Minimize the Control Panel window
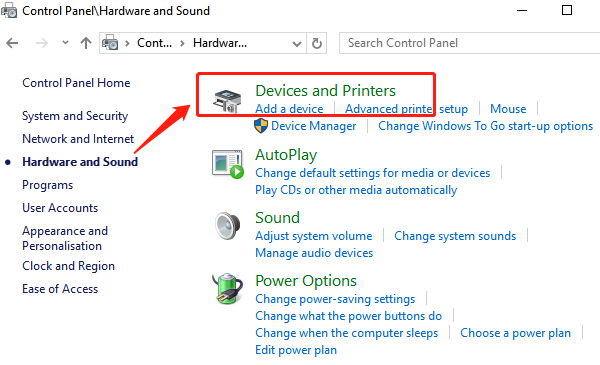600x365 pixels. tap(522, 10)
